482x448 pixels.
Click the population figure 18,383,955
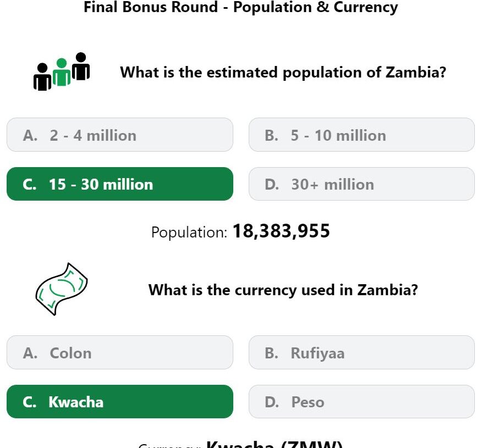point(281,231)
